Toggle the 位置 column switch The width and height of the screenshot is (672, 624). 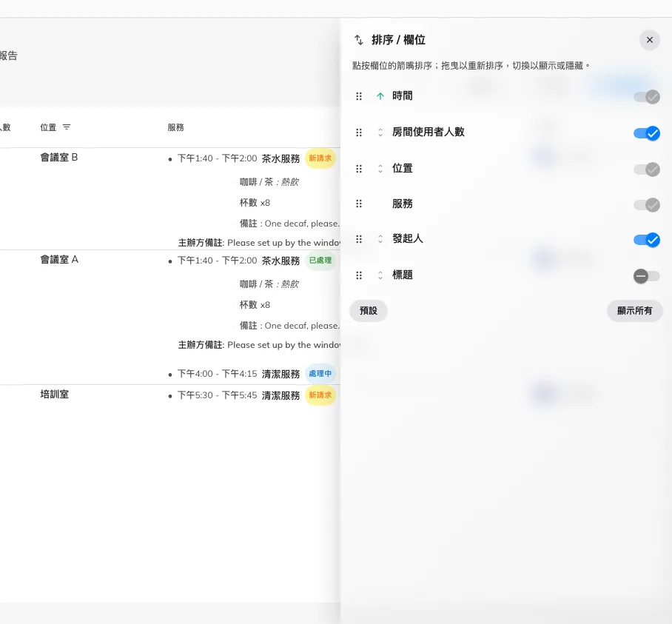pyautogui.click(x=647, y=170)
